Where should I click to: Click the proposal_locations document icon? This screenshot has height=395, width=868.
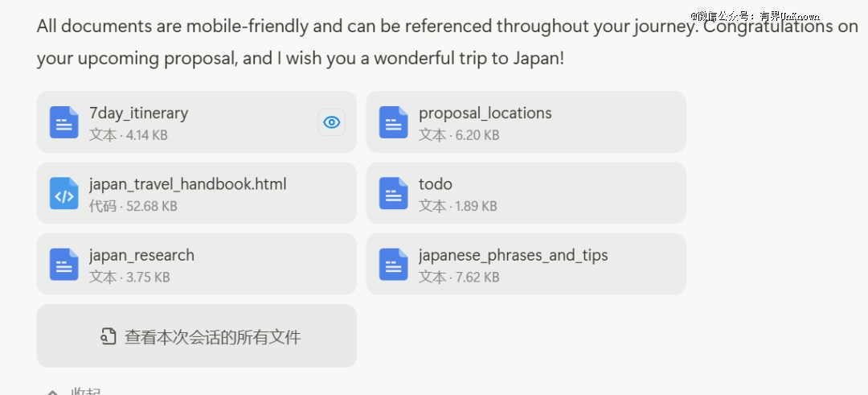(394, 122)
